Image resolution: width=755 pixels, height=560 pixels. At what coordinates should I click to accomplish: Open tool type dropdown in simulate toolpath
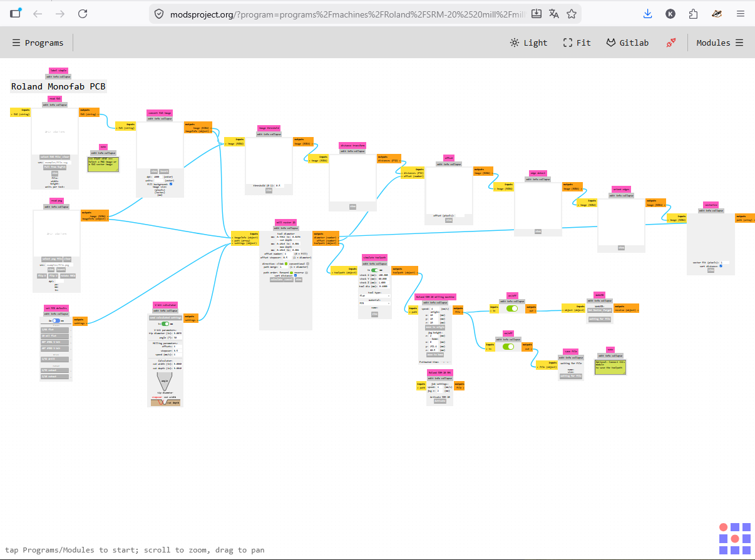[374, 296]
